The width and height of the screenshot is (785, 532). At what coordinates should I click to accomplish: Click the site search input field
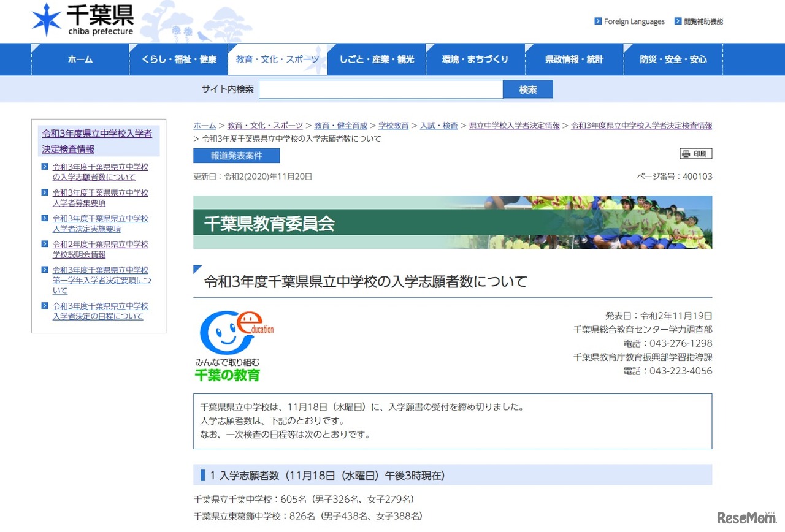(x=380, y=89)
